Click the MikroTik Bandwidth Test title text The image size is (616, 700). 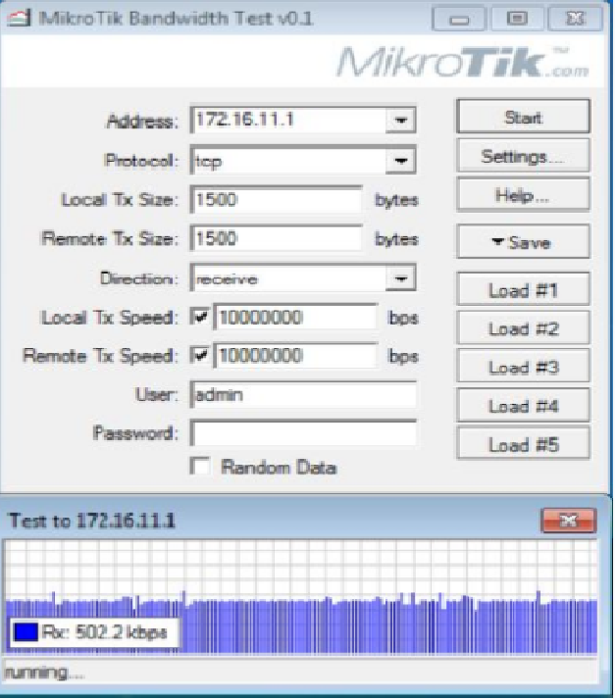[x=176, y=19]
